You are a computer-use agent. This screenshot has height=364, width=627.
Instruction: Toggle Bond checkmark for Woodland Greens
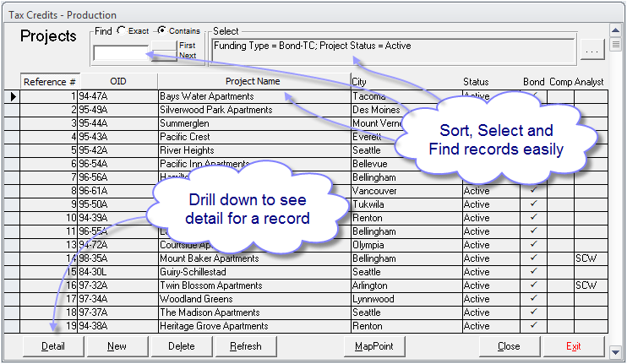(533, 299)
